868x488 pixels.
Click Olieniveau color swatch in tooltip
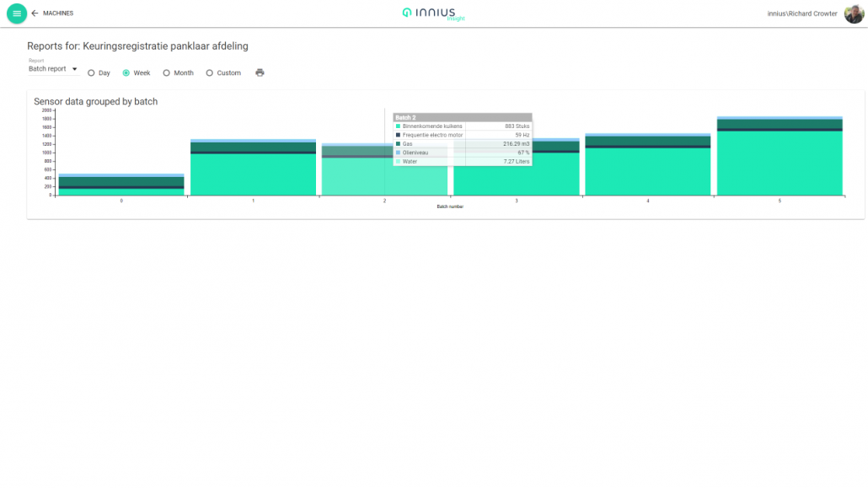click(x=398, y=153)
